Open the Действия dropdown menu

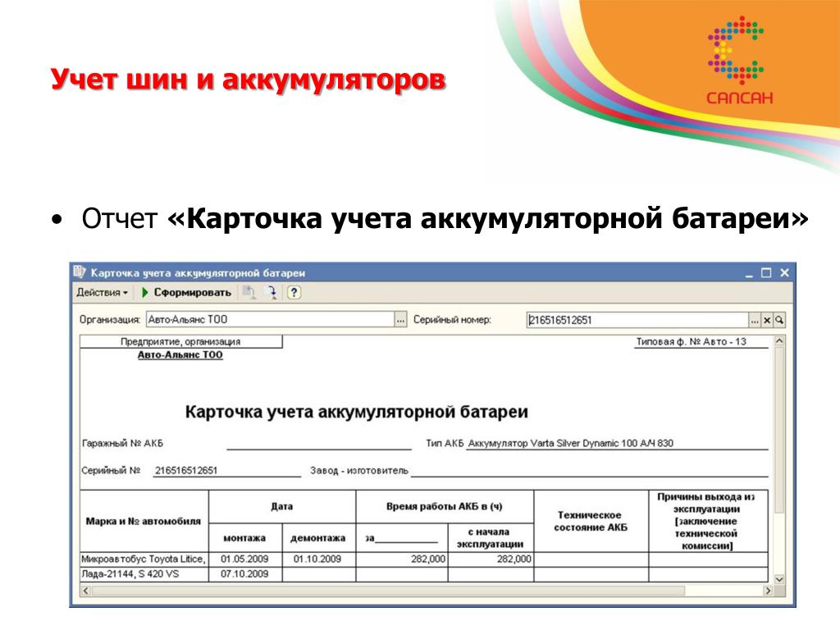102,293
